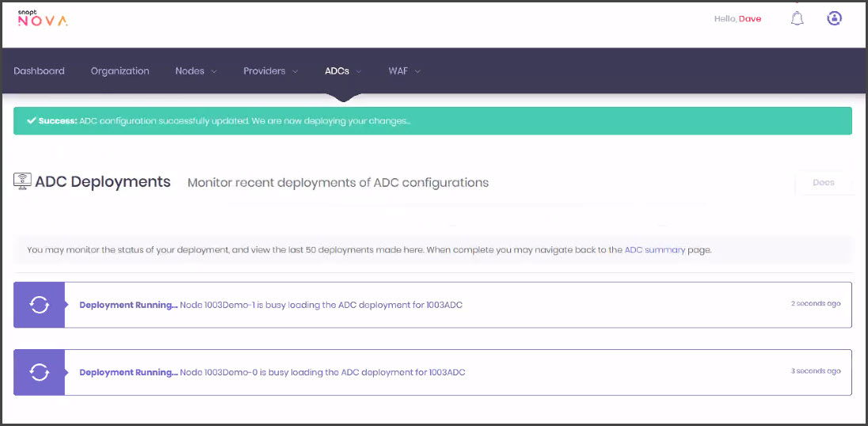
Task: Click the user name Dave
Action: pos(750,19)
